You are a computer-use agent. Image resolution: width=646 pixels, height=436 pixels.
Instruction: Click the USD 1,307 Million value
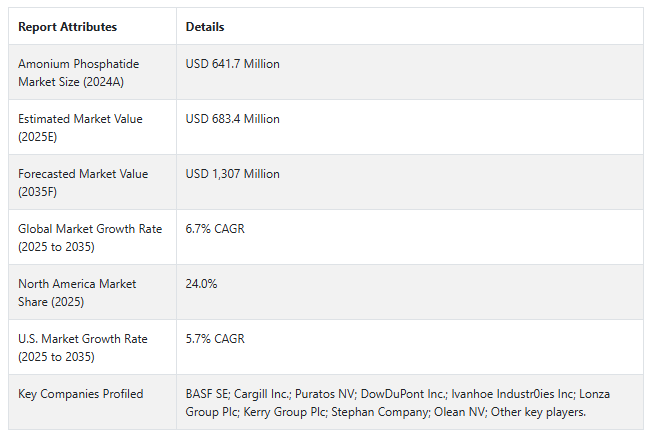point(233,174)
